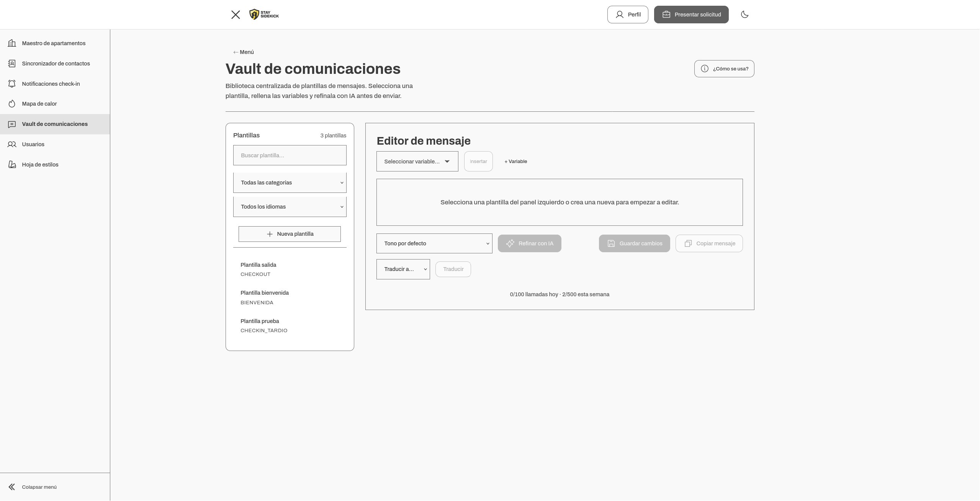Open Hoja de estilos

coord(55,165)
